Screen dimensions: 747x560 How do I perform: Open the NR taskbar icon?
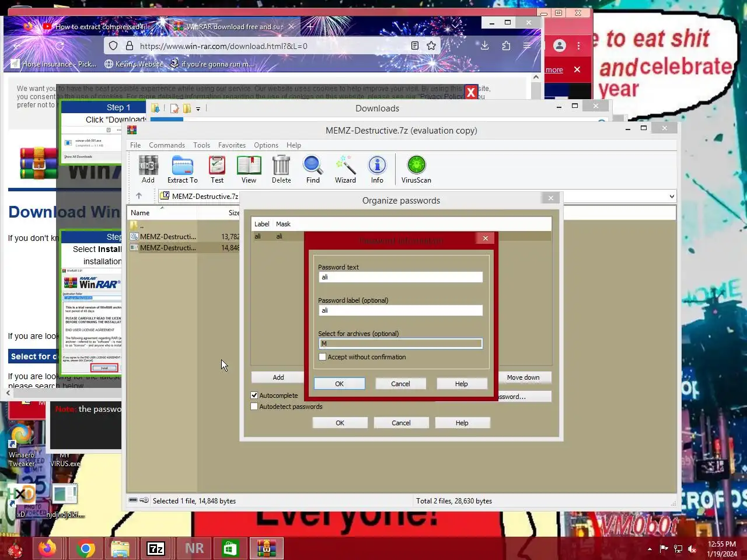194,548
